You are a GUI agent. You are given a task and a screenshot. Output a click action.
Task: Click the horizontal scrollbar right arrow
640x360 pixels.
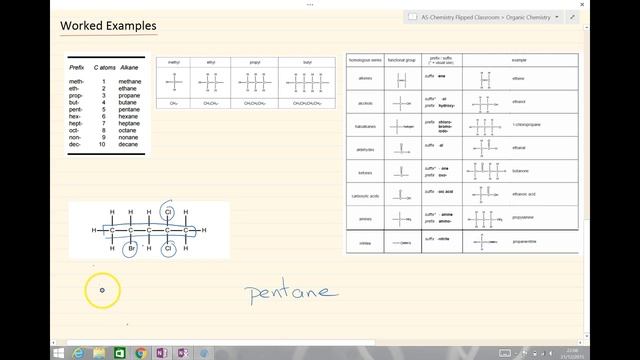(x=580, y=342)
